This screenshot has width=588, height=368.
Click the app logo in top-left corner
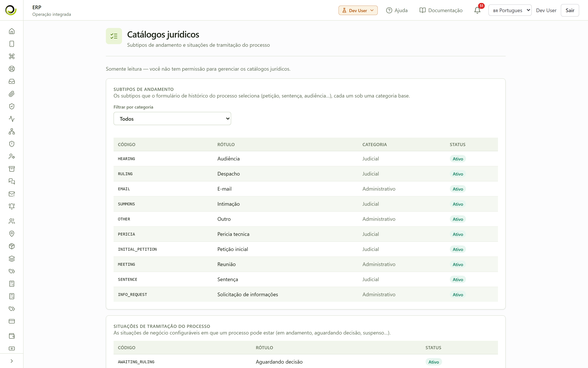[x=11, y=10]
